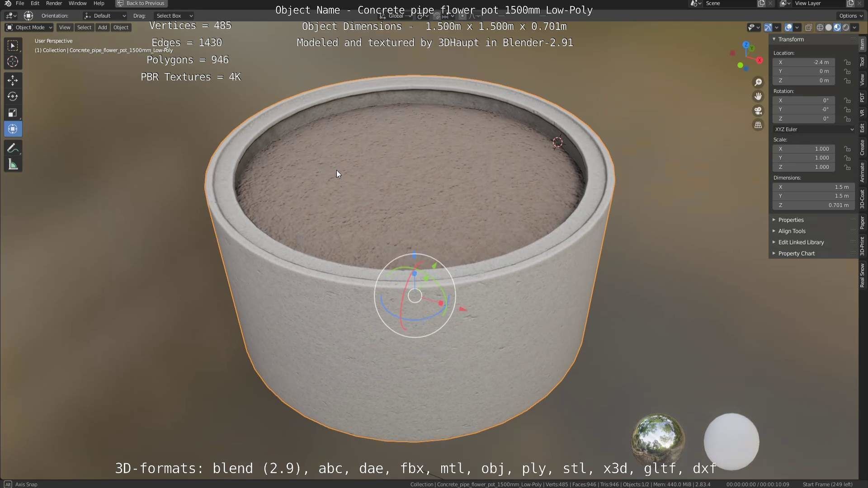Toggle lock for Scale X
The image size is (868, 488).
847,149
